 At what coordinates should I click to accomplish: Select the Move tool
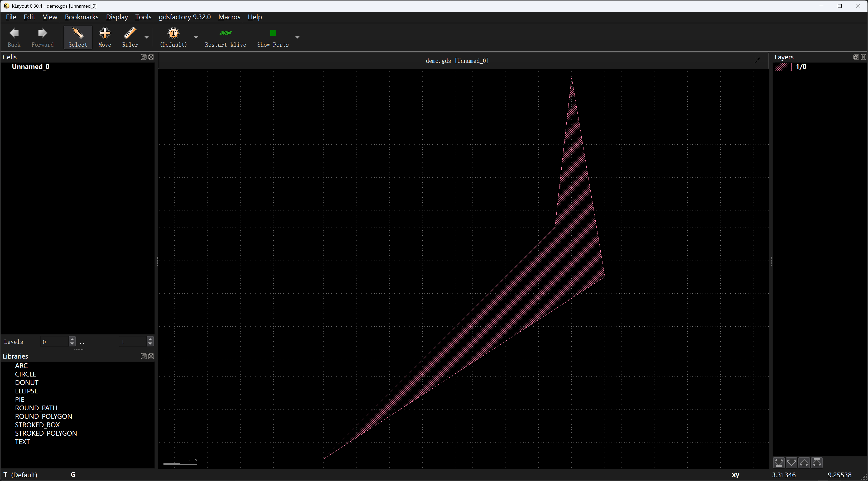point(104,37)
